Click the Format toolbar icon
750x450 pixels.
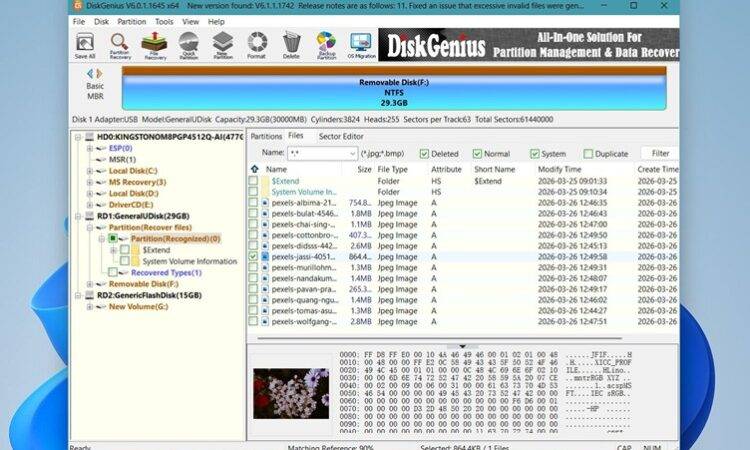(x=257, y=45)
